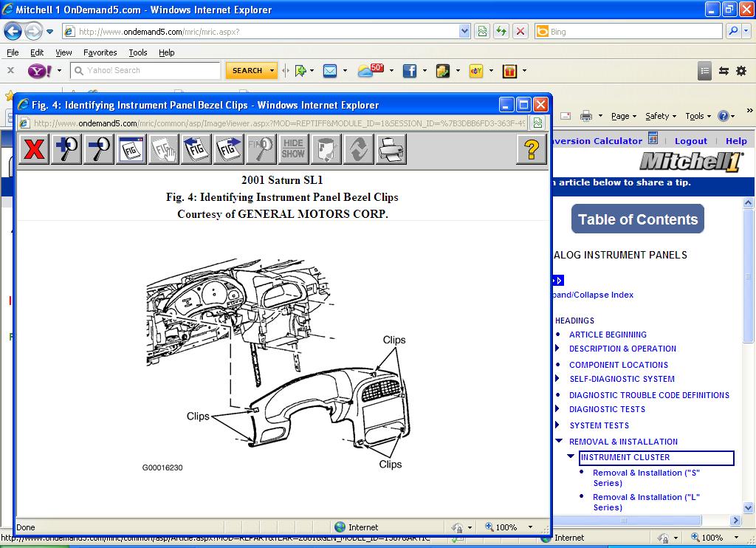Viewport: 756px width, 548px height.
Task: Open help via the yellow question mark icon
Action: pos(532,149)
